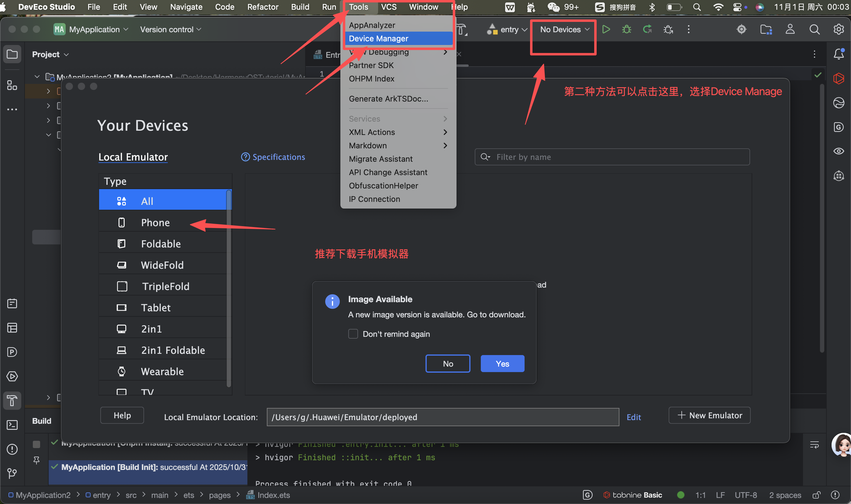The width and height of the screenshot is (851, 504).
Task: Open the Refactor menu
Action: pyautogui.click(x=263, y=7)
